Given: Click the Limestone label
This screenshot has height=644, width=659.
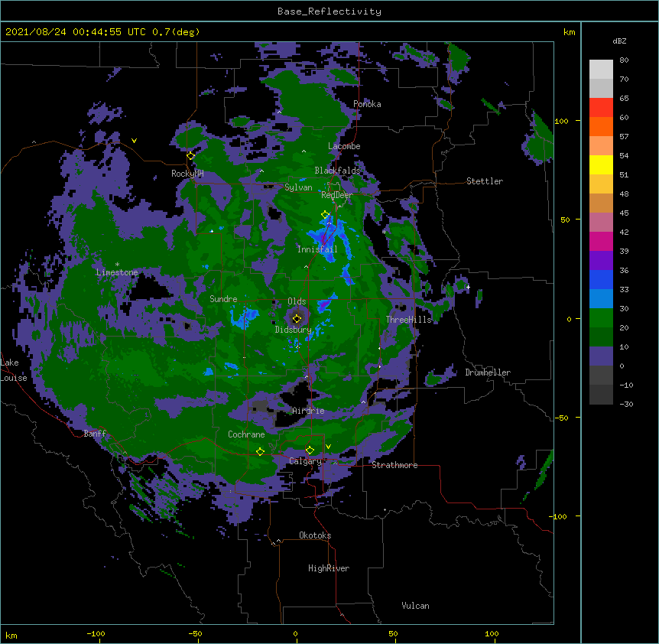Looking at the screenshot, I should click(x=117, y=272).
